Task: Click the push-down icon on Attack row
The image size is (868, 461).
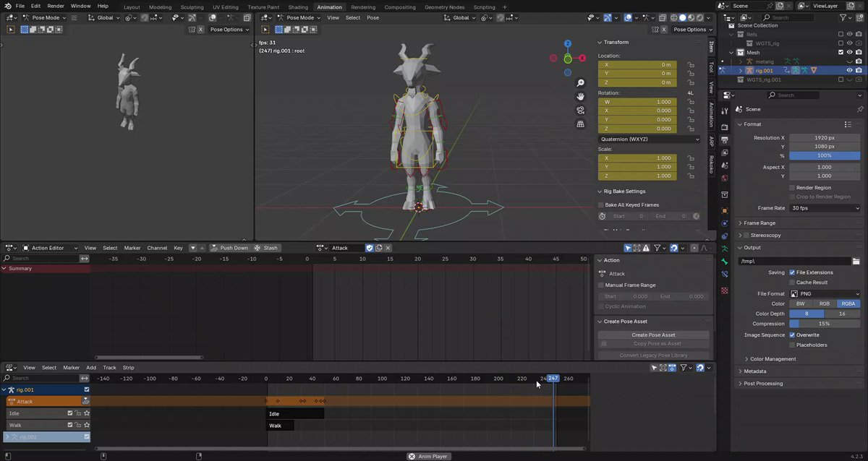Action: coord(85,401)
